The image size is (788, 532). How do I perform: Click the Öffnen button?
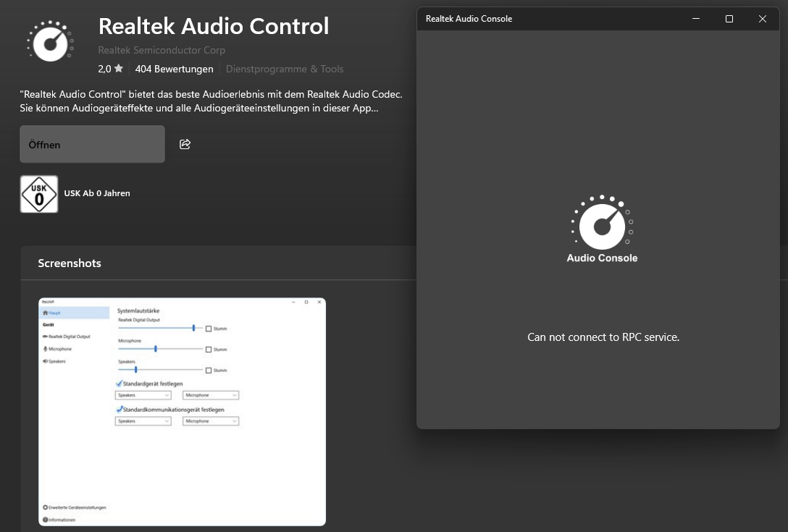click(92, 144)
